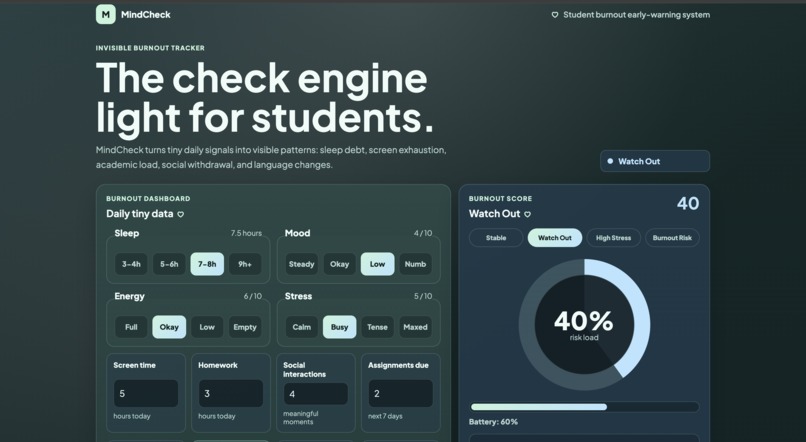Click the MindCheck brand name link

tap(145, 15)
